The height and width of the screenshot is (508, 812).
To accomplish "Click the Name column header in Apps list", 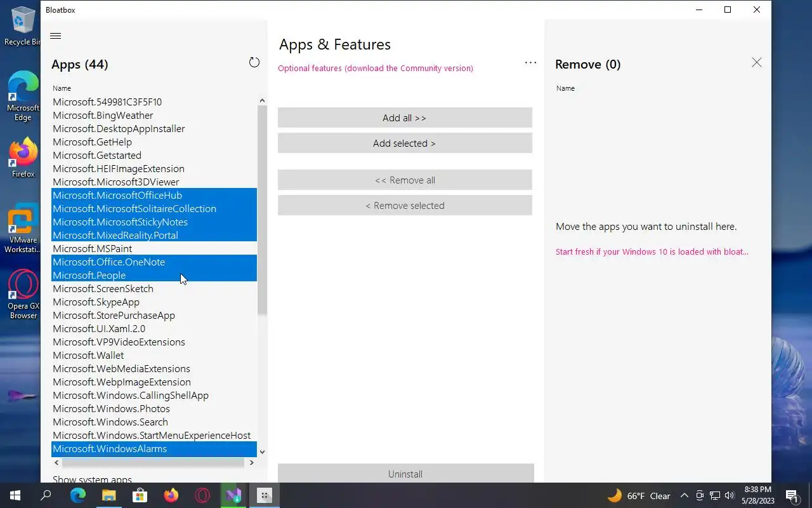I will tap(62, 88).
